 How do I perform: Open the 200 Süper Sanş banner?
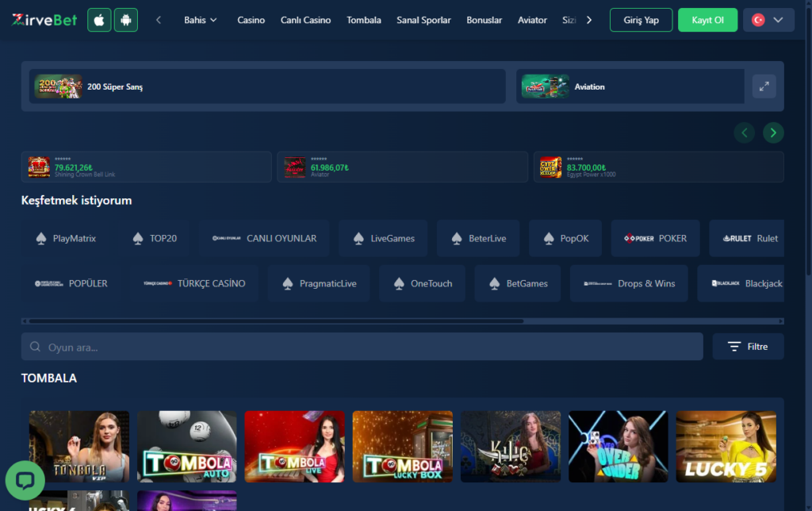[x=267, y=86]
